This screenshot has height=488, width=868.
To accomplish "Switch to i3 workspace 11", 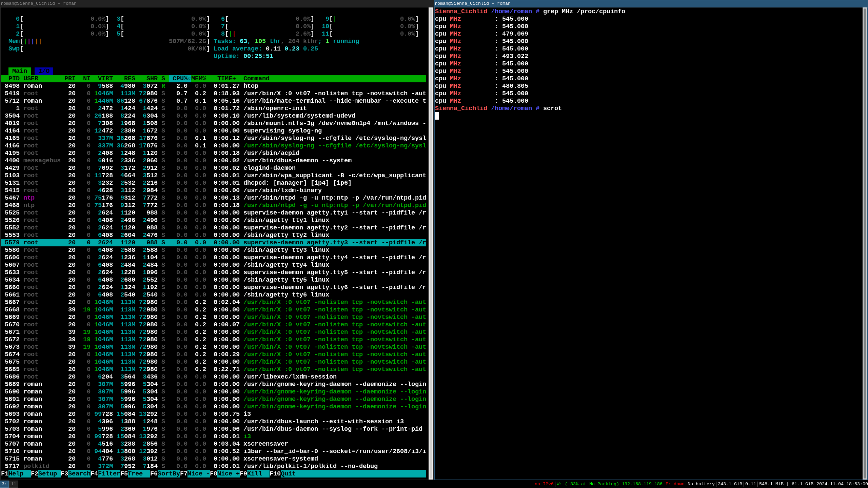I will coord(14,484).
